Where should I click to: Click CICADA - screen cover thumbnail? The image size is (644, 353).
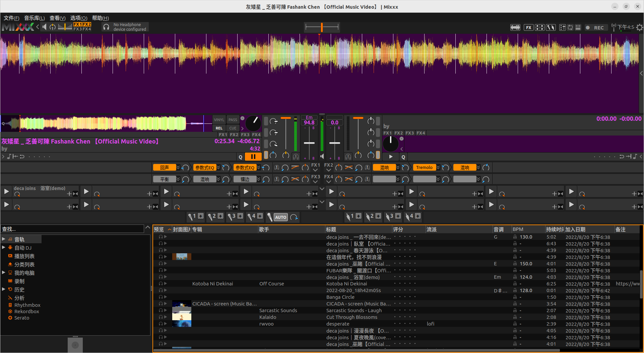[x=182, y=304]
